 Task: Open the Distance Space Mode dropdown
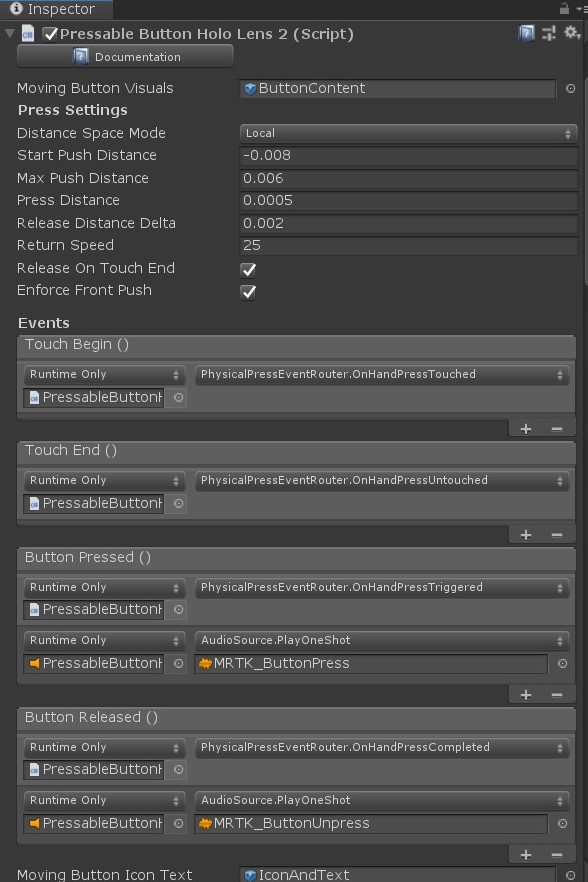tap(409, 133)
